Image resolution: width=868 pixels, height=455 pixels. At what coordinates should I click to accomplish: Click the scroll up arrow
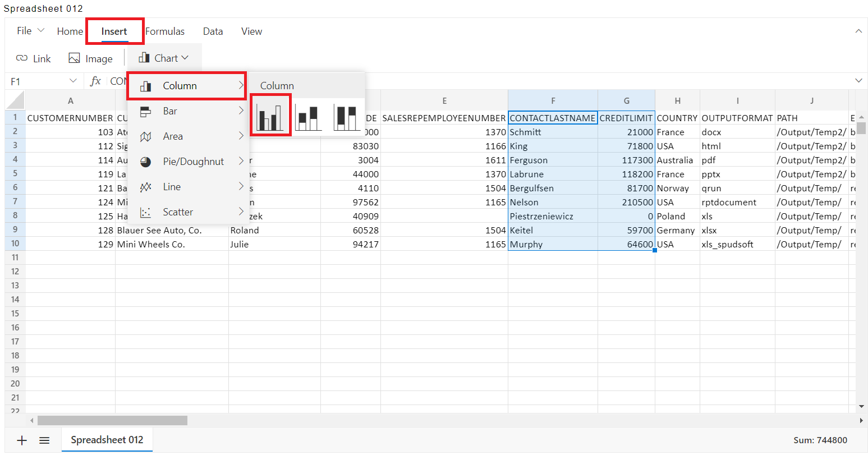click(x=861, y=117)
